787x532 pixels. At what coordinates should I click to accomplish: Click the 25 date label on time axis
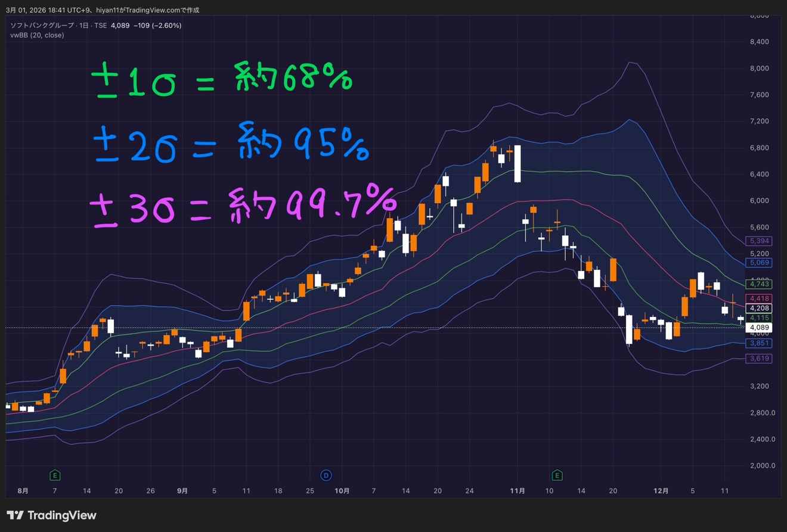(310, 491)
